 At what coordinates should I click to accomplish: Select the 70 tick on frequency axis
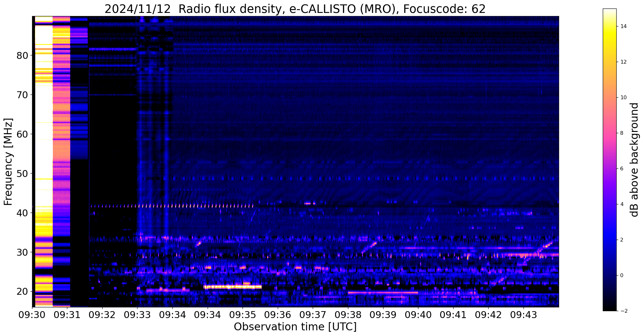click(22, 95)
